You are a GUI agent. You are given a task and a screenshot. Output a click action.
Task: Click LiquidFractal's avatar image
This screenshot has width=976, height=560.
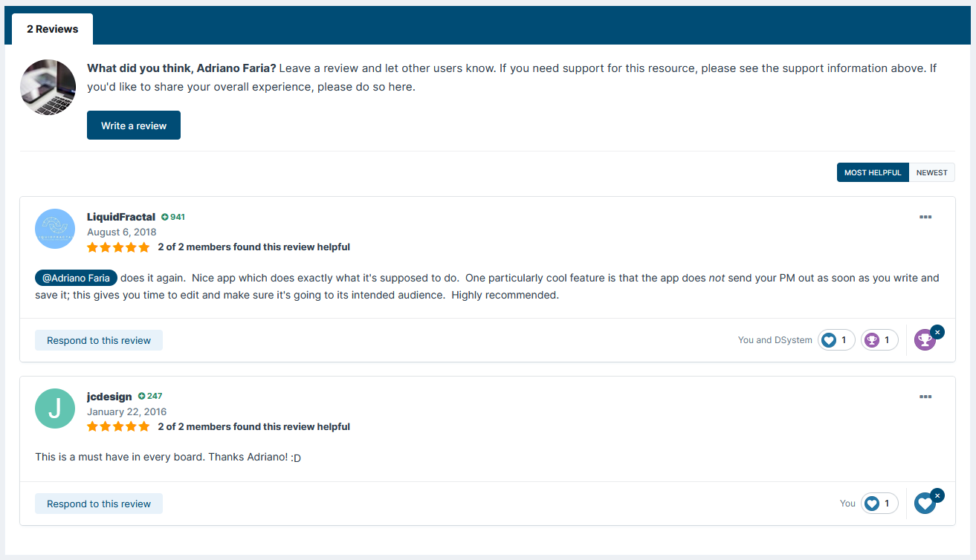point(55,229)
